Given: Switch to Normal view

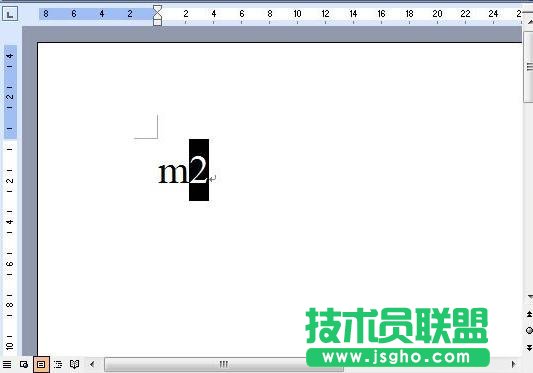Looking at the screenshot, I should (x=7, y=364).
